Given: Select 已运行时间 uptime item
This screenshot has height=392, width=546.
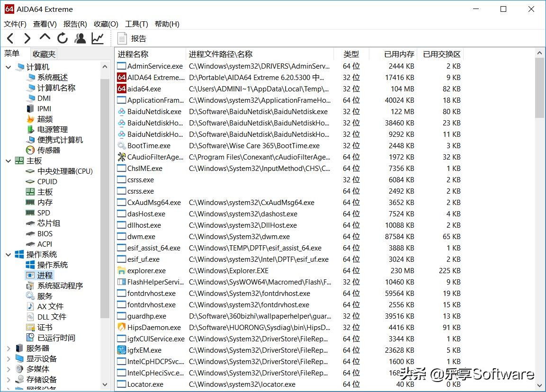Looking at the screenshot, I should 56,338.
